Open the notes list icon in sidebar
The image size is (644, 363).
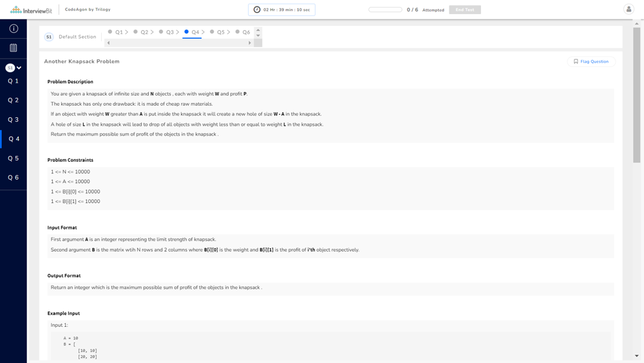pos(14,48)
